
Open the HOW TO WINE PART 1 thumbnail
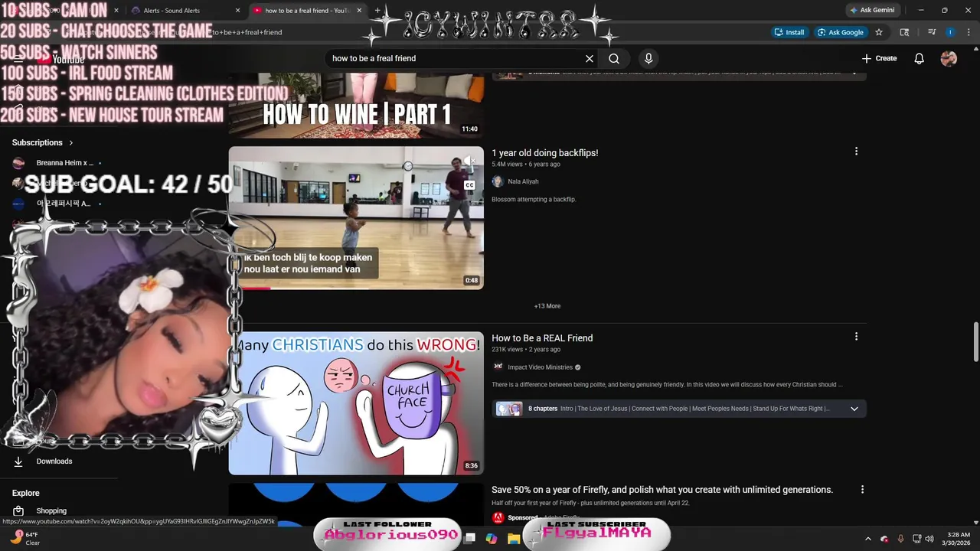pos(356,106)
